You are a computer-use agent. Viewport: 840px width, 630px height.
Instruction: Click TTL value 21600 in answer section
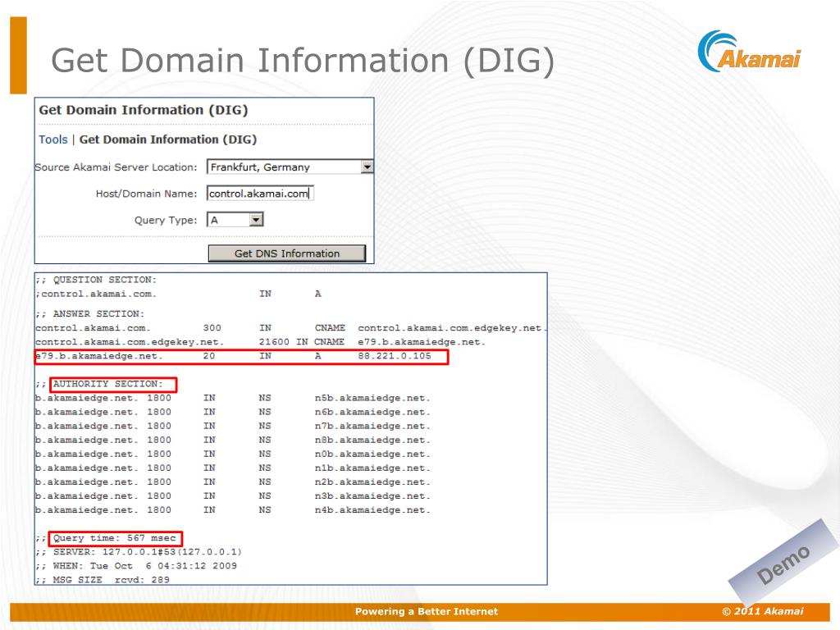pos(274,342)
